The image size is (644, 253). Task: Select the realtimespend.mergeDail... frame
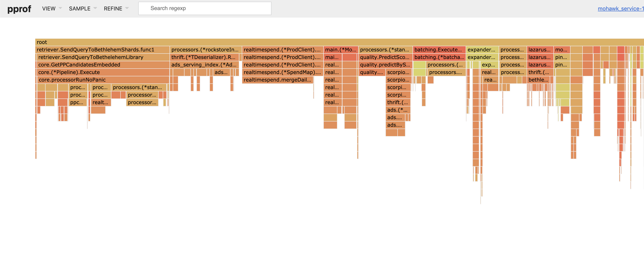point(278,80)
